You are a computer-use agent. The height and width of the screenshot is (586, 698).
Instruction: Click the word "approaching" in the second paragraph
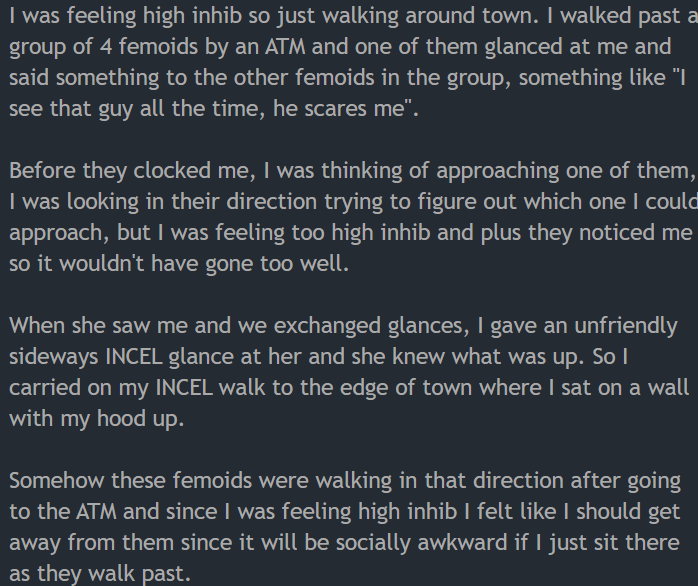point(498,171)
